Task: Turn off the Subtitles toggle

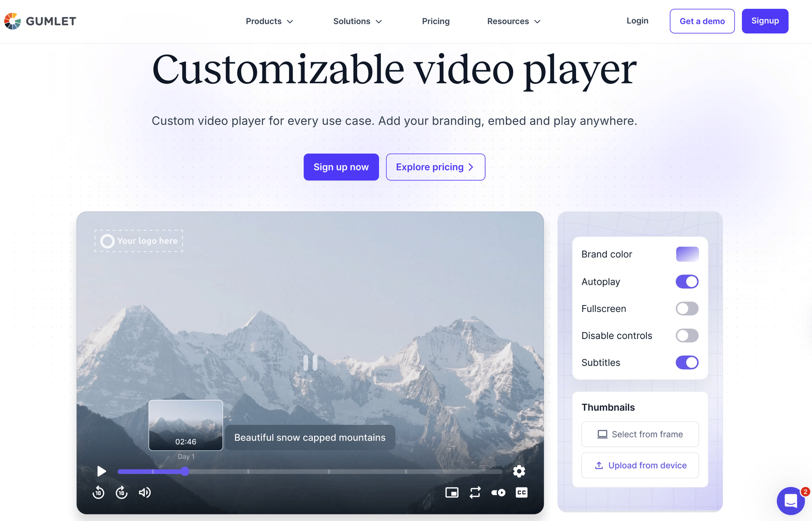Action: point(687,362)
